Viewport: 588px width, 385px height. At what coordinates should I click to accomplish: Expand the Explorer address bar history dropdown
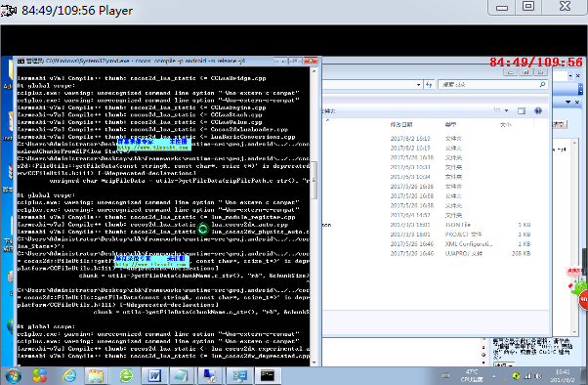[418, 85]
